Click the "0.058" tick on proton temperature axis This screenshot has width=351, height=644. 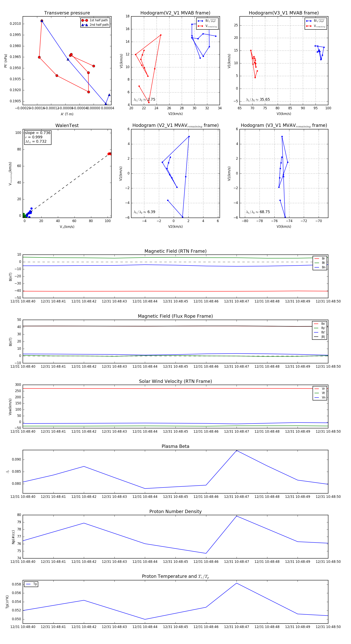(x=17, y=584)
